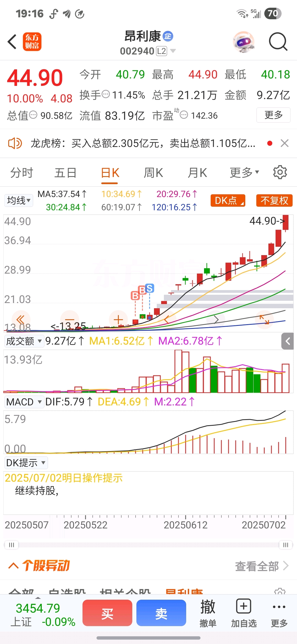Tap the chart zoom-in plus button
Screen dimensions: 297x644
coord(118,320)
